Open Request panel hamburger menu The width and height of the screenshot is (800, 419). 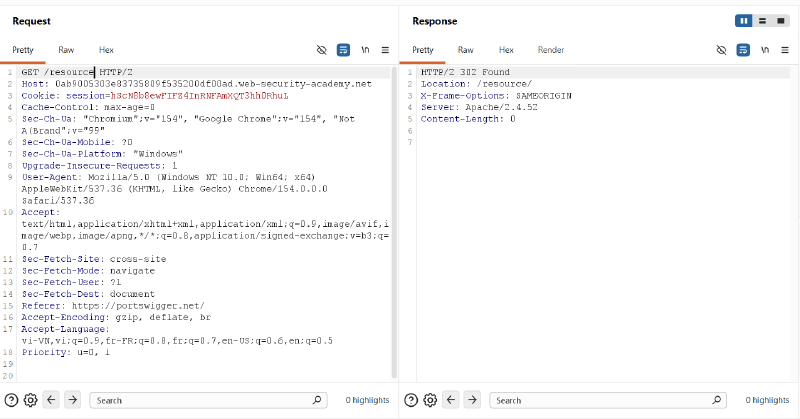pyautogui.click(x=385, y=50)
